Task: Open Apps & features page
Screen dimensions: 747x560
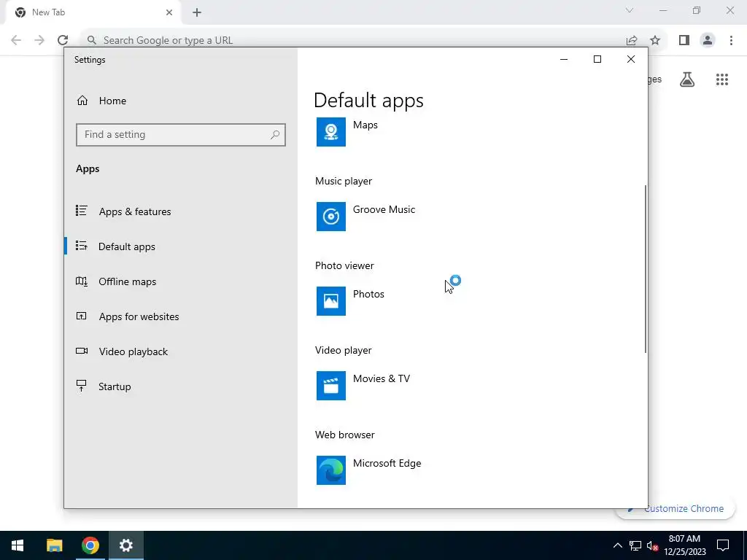Action: pos(181,211)
